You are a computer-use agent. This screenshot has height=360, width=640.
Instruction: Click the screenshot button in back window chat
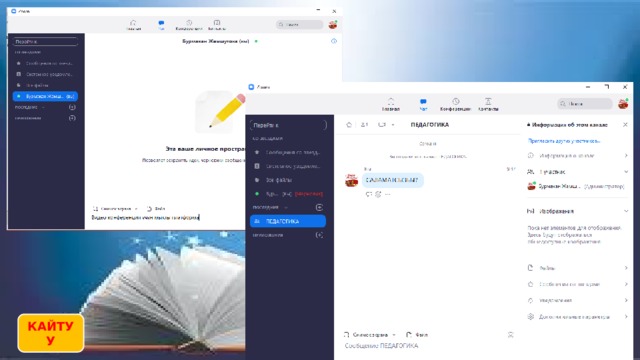[112, 209]
